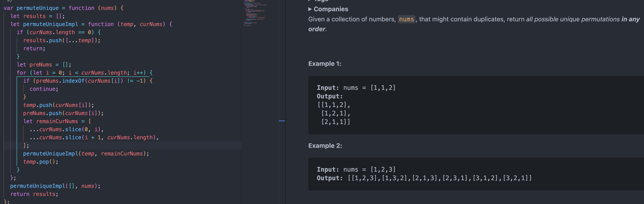Click the permuteUniqueImpl([], nums) call line
Image resolution: width=644 pixels, height=204 pixels.
pyautogui.click(x=55, y=186)
